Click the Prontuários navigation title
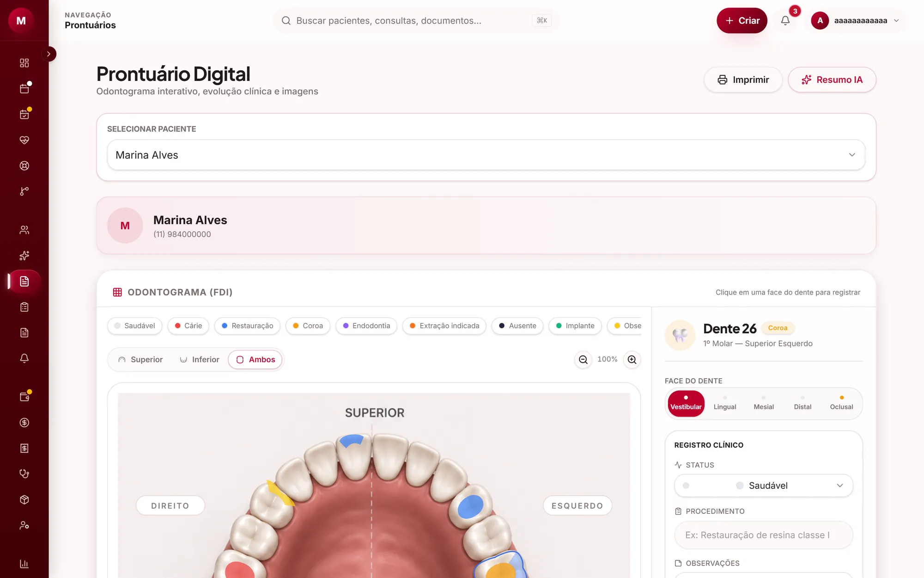 pos(90,25)
